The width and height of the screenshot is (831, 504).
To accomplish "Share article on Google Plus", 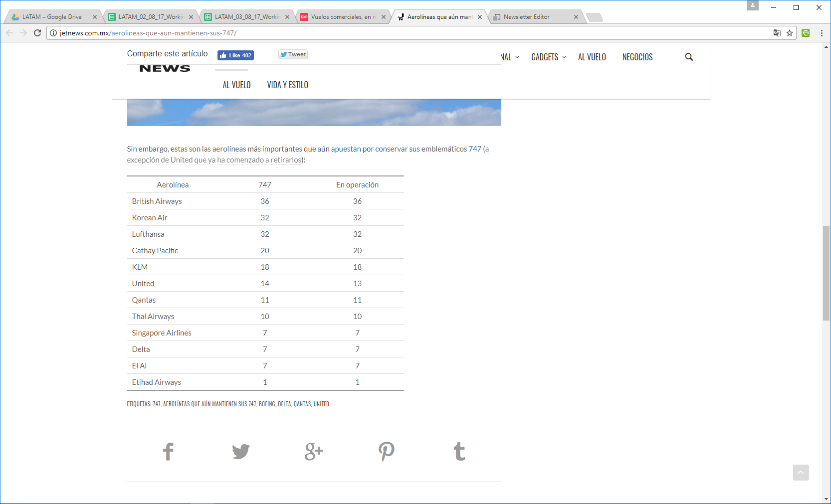I will coord(314,452).
